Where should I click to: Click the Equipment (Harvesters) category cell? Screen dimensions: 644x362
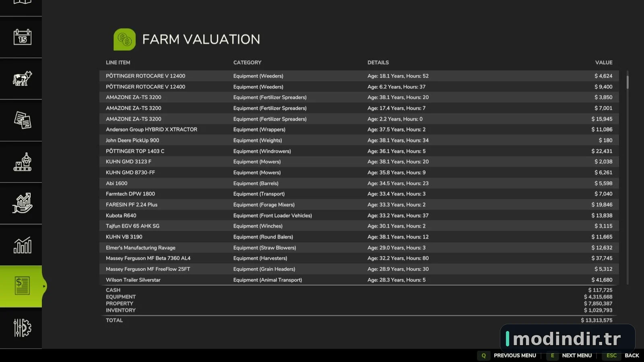260,258
